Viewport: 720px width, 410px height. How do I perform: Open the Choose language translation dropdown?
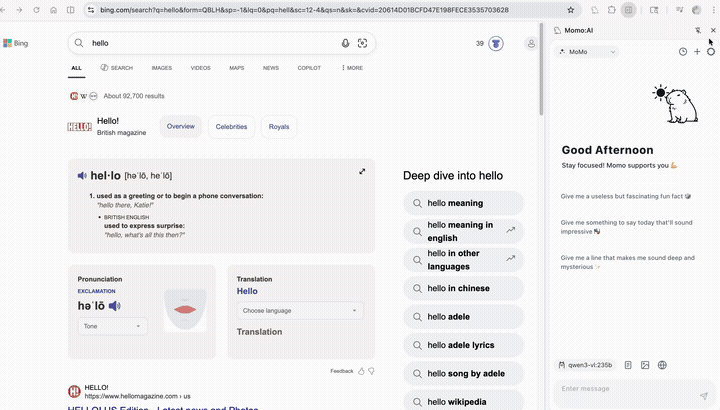300,310
